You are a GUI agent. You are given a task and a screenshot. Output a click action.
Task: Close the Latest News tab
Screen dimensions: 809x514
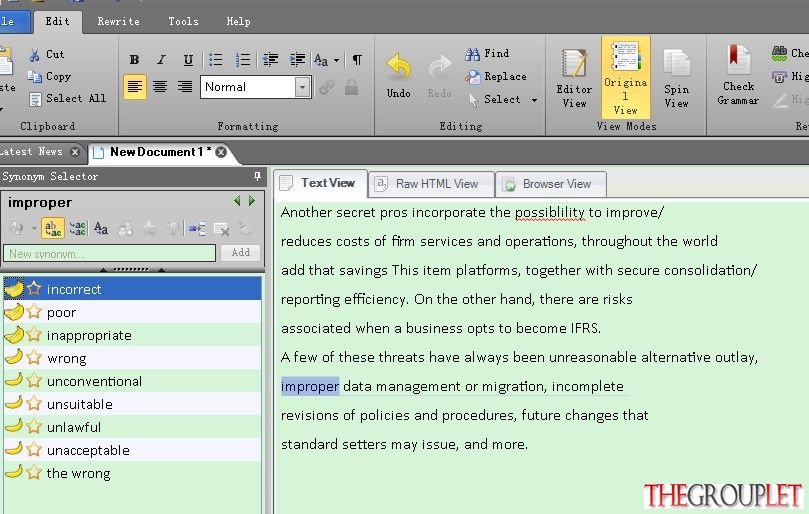click(75, 152)
